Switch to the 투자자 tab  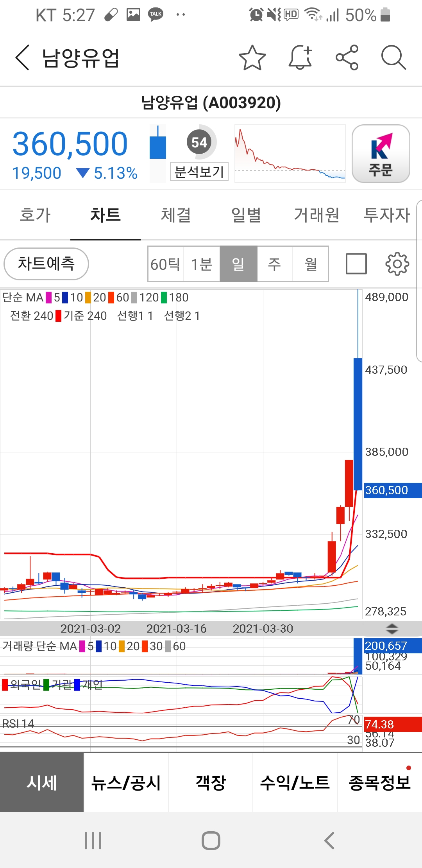click(x=387, y=215)
